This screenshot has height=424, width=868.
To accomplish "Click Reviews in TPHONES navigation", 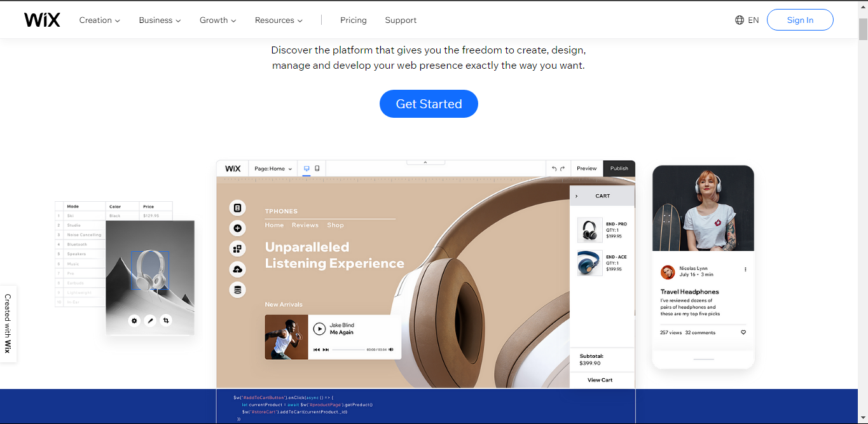I will coord(305,225).
